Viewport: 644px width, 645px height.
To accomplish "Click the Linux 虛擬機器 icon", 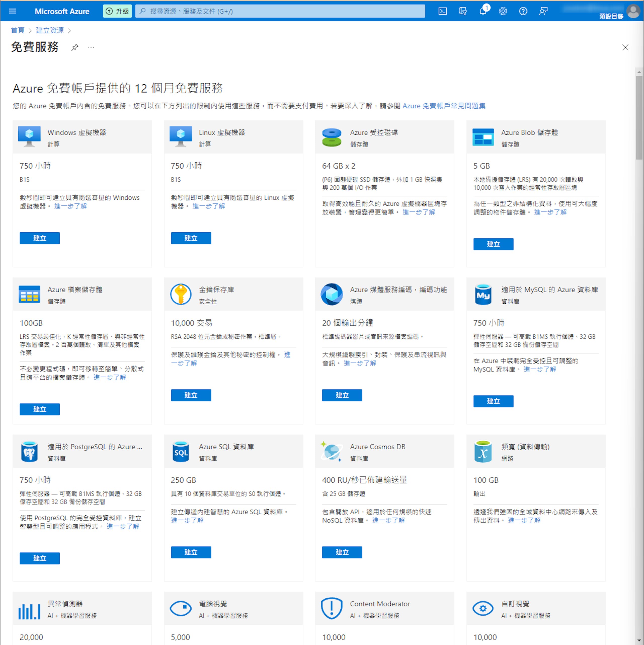I will point(181,136).
